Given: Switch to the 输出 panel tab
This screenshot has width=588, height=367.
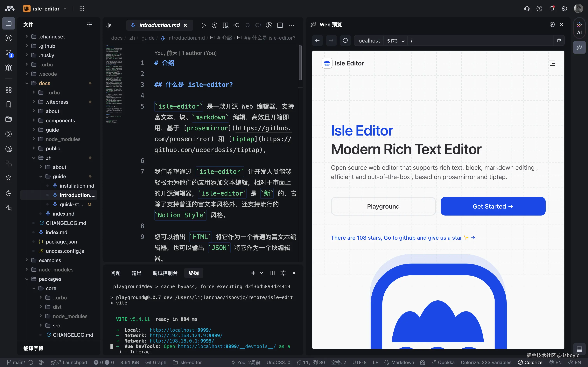Looking at the screenshot, I should [136, 273].
